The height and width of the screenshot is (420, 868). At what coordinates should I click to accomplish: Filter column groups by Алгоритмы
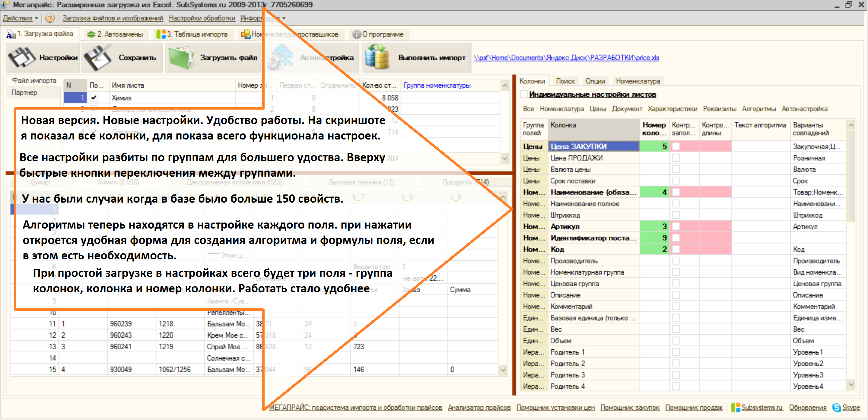tap(759, 109)
